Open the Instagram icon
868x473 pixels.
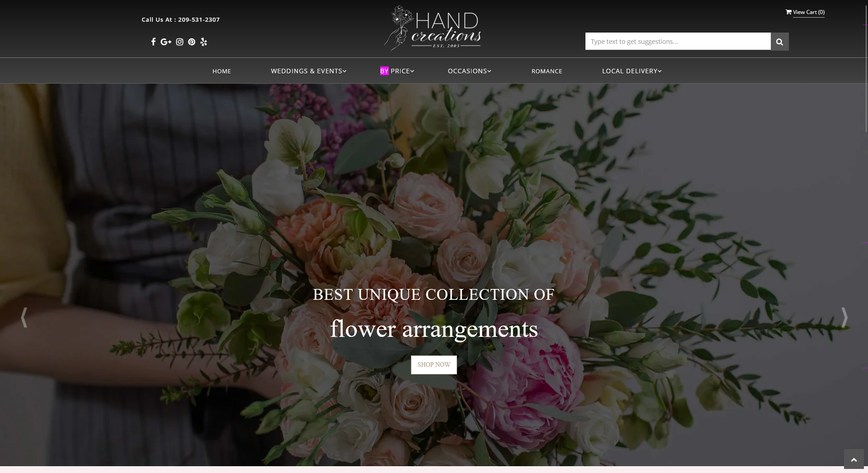click(x=179, y=42)
